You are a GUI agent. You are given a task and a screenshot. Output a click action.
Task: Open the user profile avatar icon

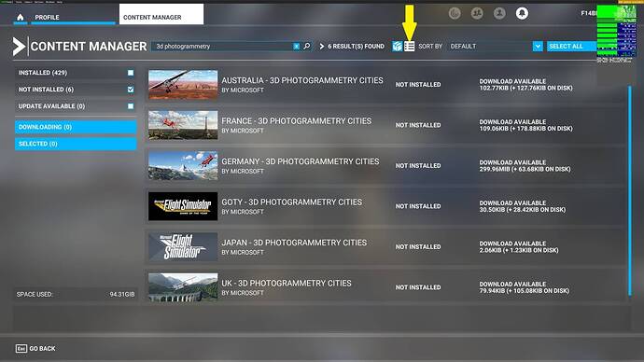click(x=499, y=14)
